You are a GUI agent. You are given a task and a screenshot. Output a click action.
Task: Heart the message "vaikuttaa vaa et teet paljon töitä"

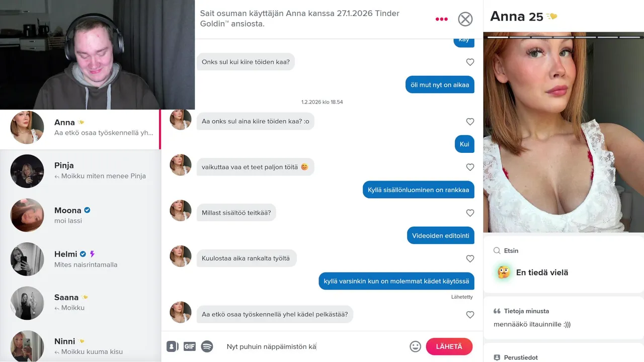(x=470, y=167)
